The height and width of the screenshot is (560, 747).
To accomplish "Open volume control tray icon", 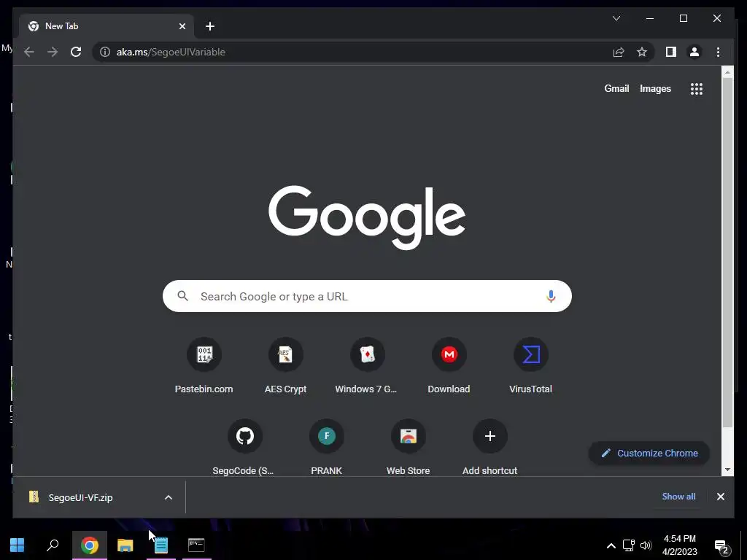I will 646,545.
